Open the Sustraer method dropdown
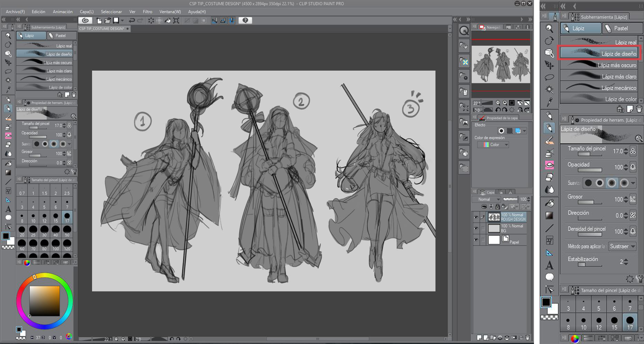 point(622,246)
